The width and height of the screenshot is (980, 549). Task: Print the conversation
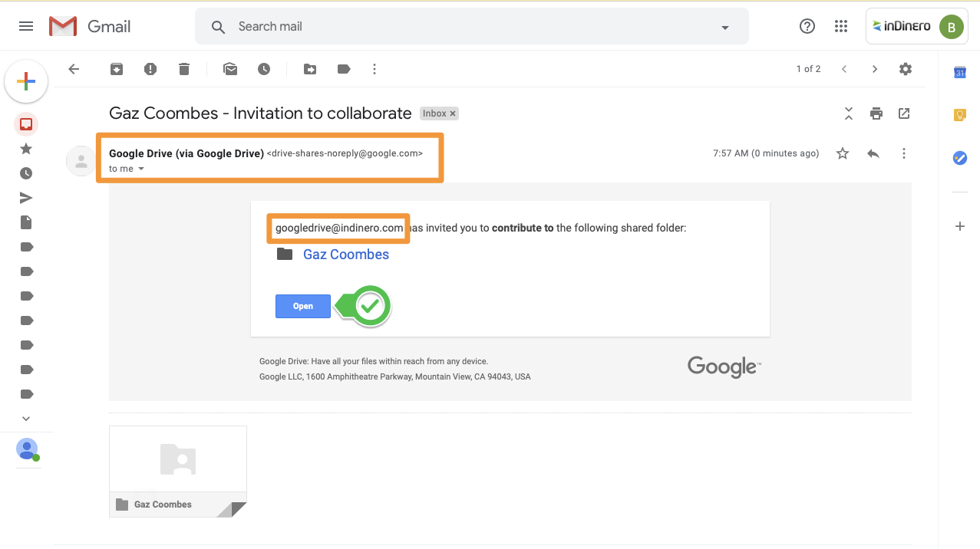click(876, 113)
